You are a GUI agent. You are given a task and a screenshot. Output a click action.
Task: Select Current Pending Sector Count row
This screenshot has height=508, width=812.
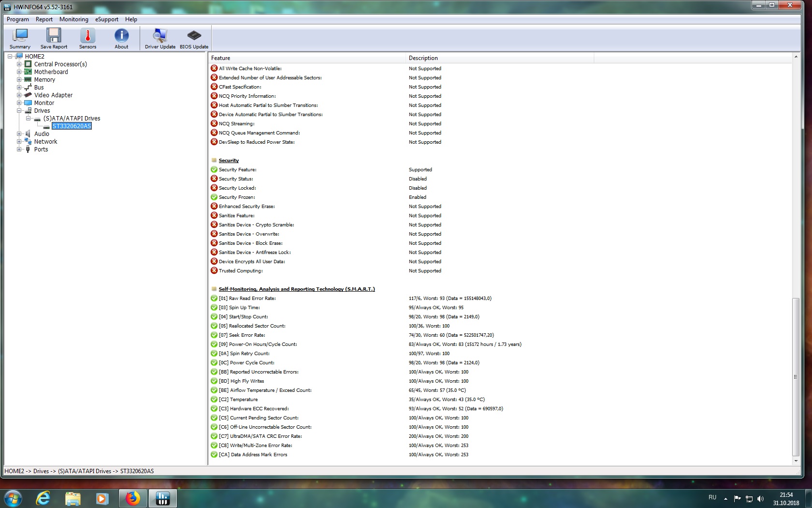500,418
